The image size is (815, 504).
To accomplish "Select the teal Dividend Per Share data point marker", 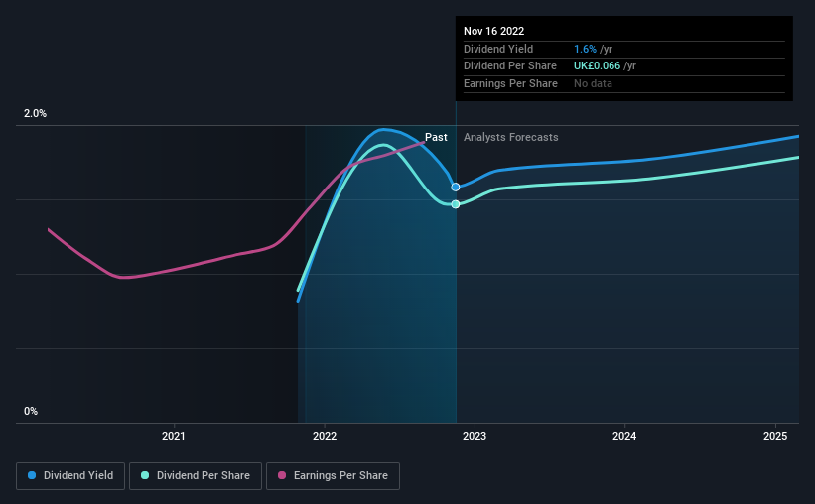I will coord(456,204).
